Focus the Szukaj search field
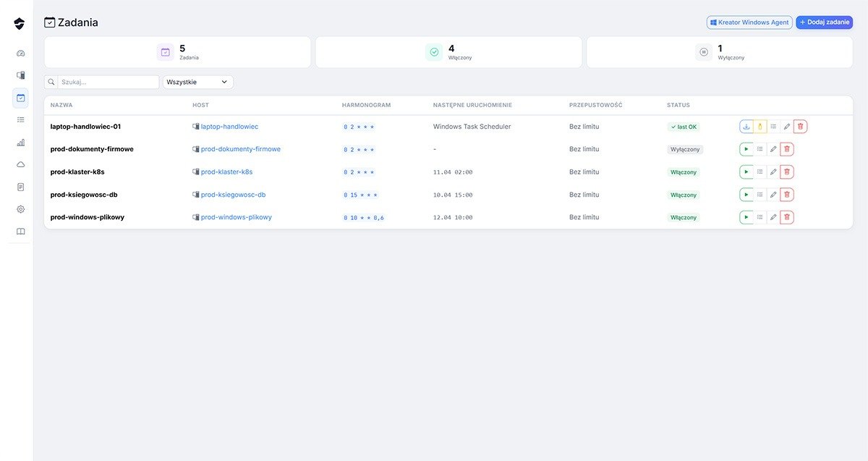This screenshot has width=868, height=461. (x=108, y=83)
